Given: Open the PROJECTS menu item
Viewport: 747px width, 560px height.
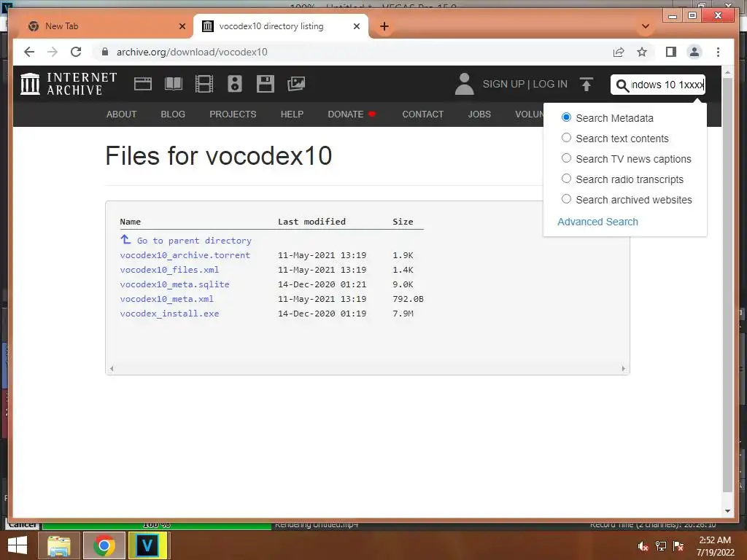Looking at the screenshot, I should point(233,114).
